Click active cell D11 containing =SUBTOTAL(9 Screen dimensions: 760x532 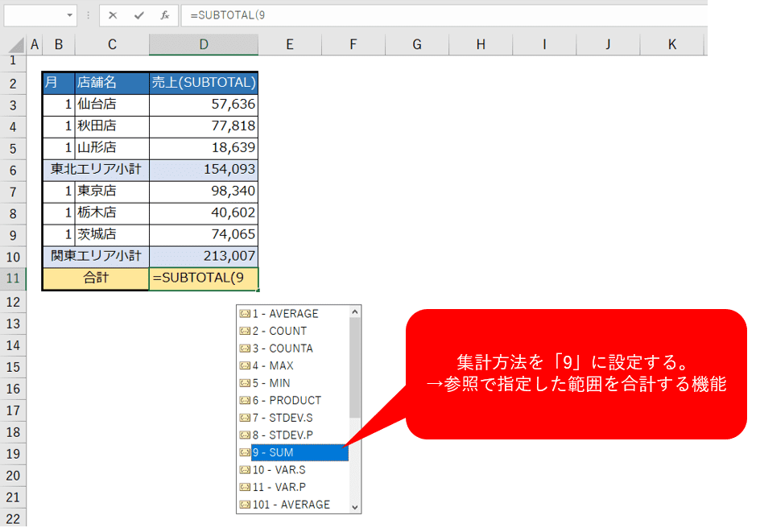coord(204,278)
